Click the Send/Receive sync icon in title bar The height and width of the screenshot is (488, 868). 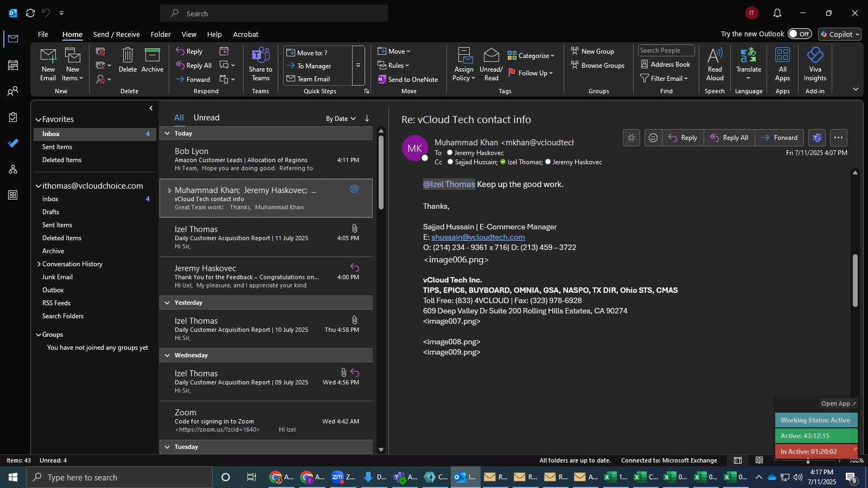pyautogui.click(x=30, y=13)
